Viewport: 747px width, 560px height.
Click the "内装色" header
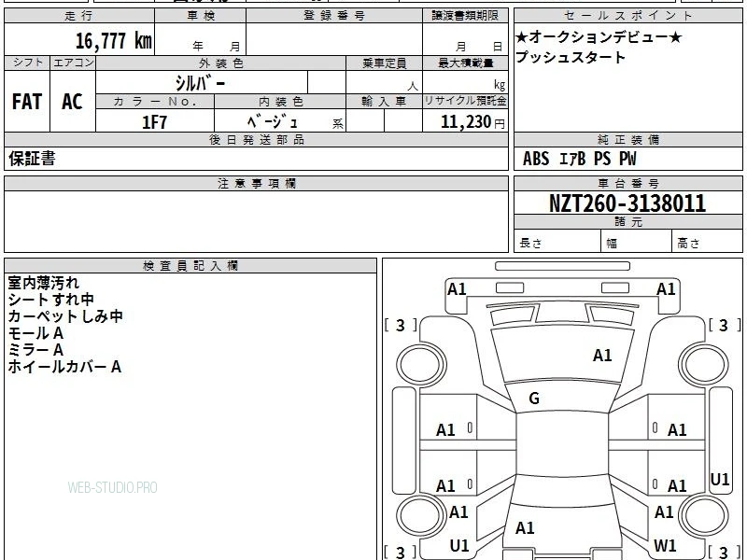click(280, 102)
